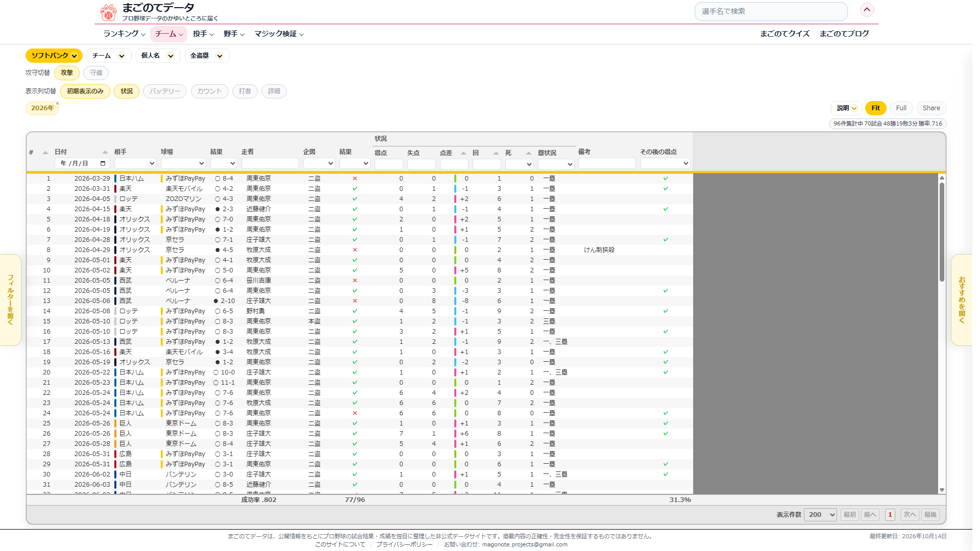This screenshot has height=551, width=980.
Task: Toggle the 初期表示のみ column set
Action: pyautogui.click(x=85, y=91)
